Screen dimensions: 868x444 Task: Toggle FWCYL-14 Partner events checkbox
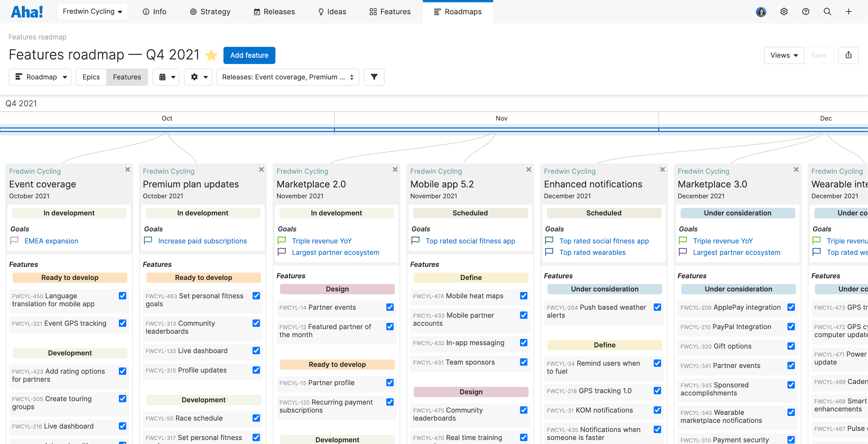pos(390,307)
